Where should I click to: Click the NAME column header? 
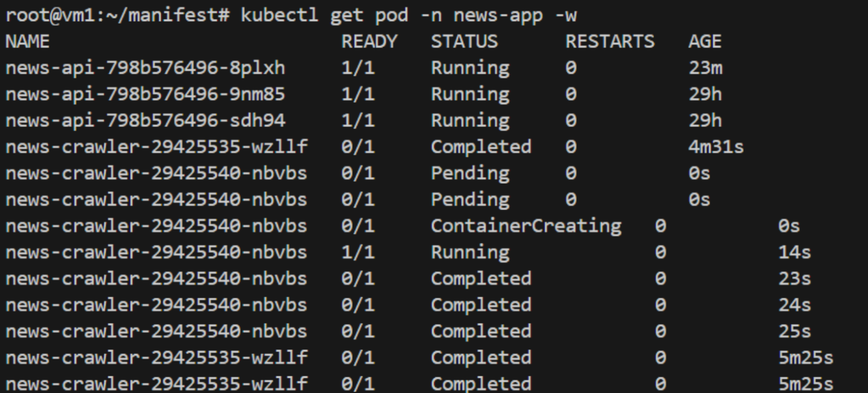tap(26, 42)
